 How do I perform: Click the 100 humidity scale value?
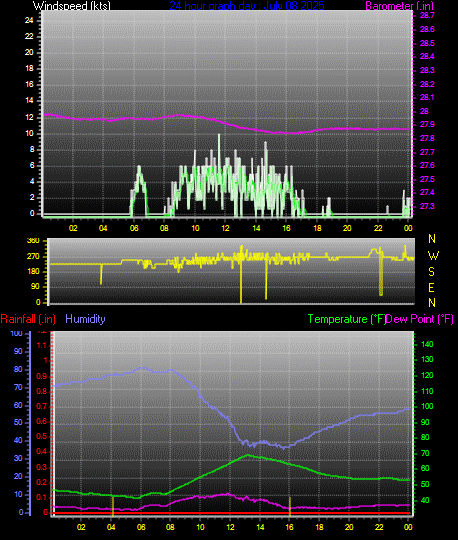[x=16, y=333]
